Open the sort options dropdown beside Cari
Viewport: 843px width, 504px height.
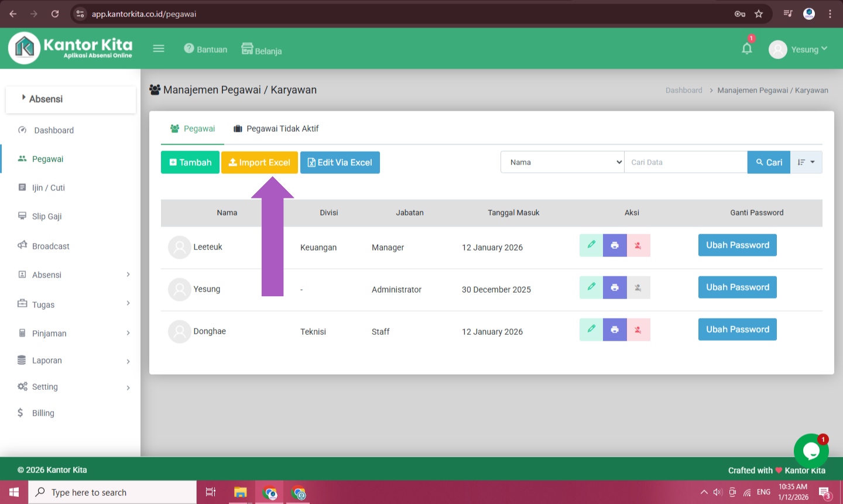(806, 162)
